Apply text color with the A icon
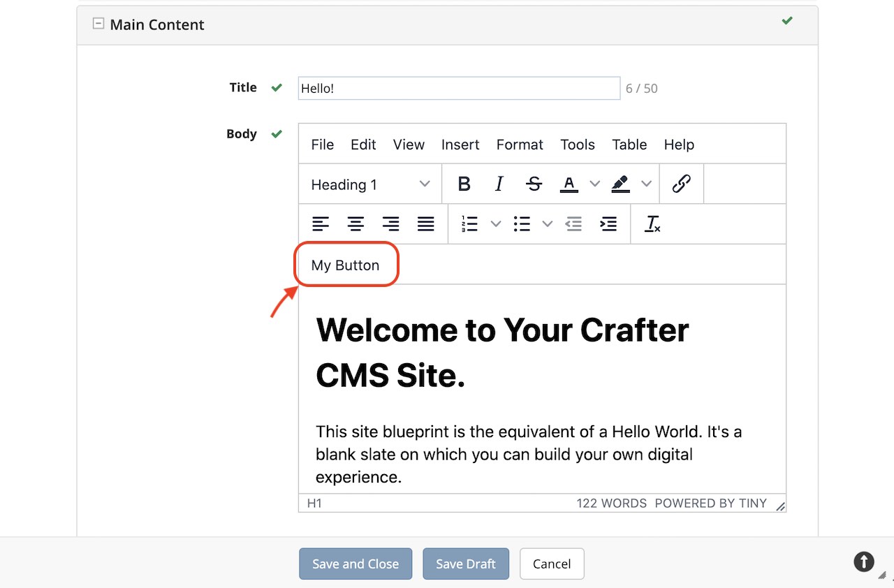 click(x=569, y=184)
